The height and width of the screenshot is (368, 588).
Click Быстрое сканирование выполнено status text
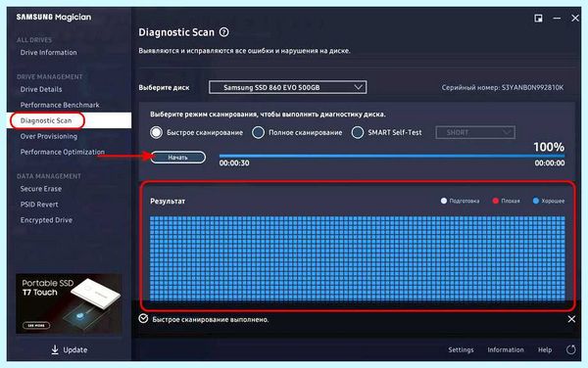click(x=211, y=320)
